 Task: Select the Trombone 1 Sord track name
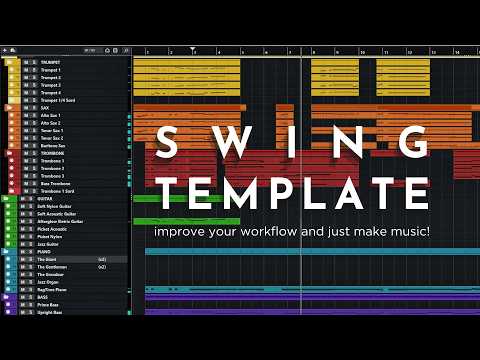pyautogui.click(x=57, y=191)
